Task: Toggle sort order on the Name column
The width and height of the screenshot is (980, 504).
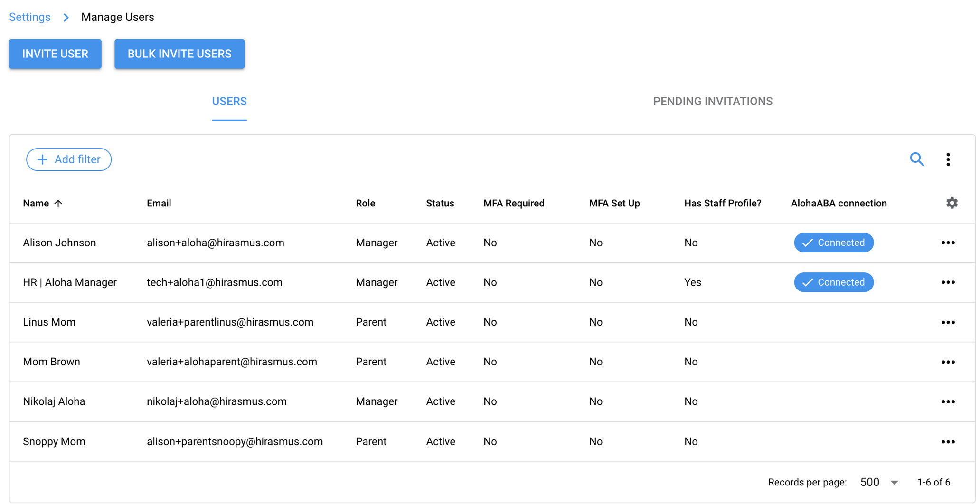Action: [x=42, y=203]
